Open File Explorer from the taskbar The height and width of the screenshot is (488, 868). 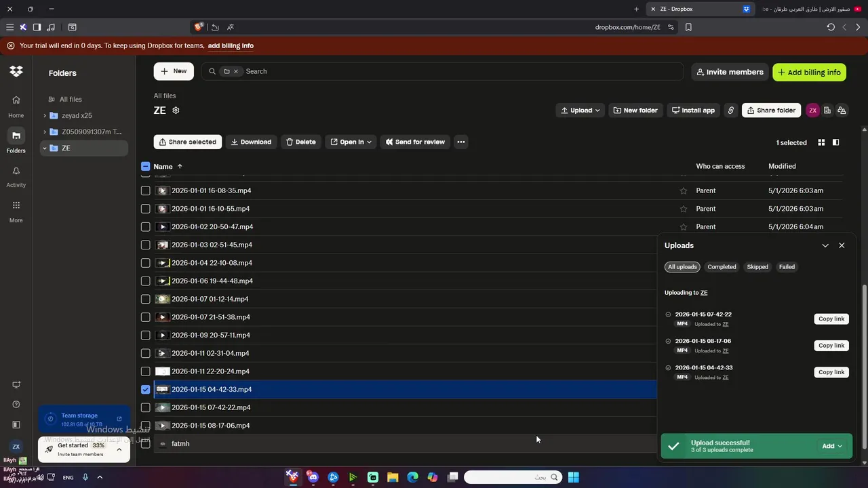393,477
